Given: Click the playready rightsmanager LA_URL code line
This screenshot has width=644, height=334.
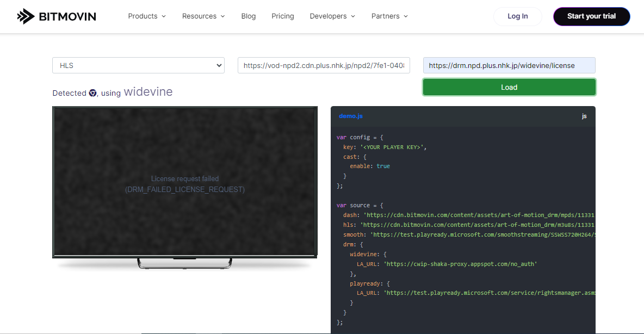Looking at the screenshot, I should pyautogui.click(x=475, y=293).
